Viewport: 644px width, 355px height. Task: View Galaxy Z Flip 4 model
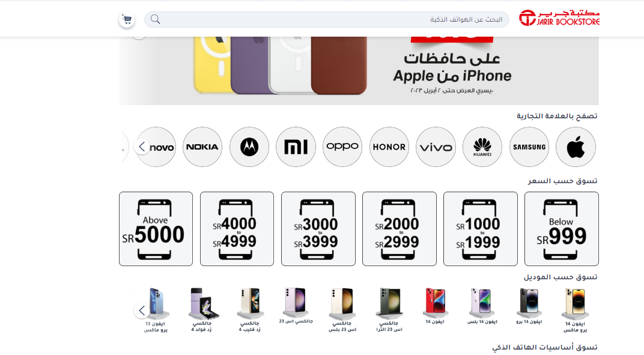click(x=249, y=310)
